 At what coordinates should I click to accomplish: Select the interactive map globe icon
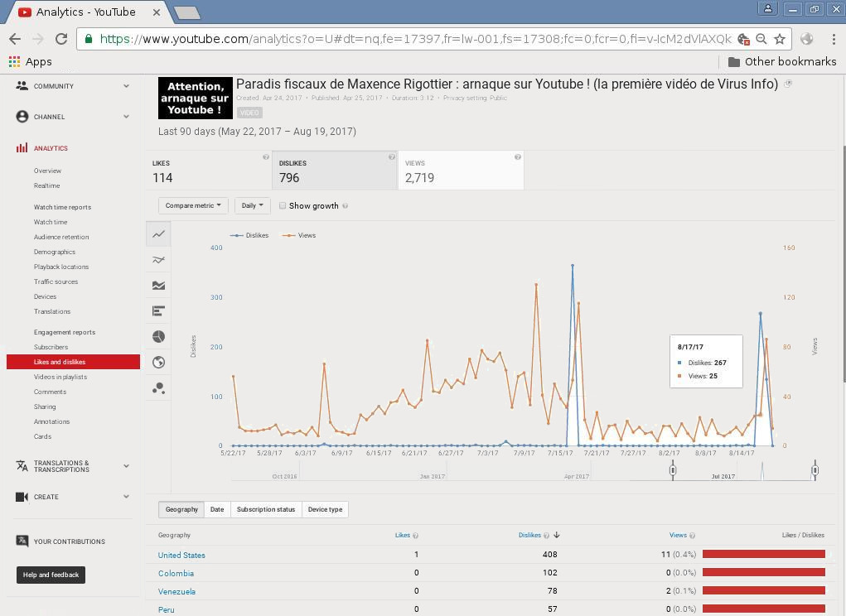158,362
